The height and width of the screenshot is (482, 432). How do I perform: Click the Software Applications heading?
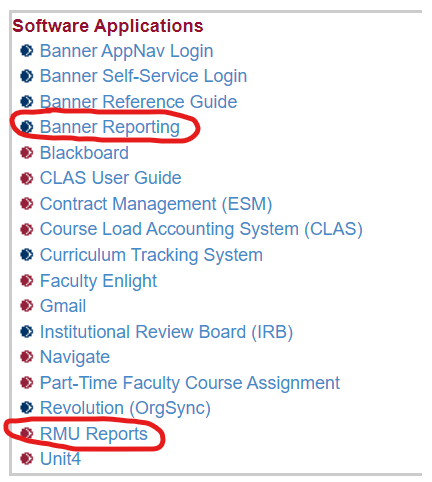[108, 26]
